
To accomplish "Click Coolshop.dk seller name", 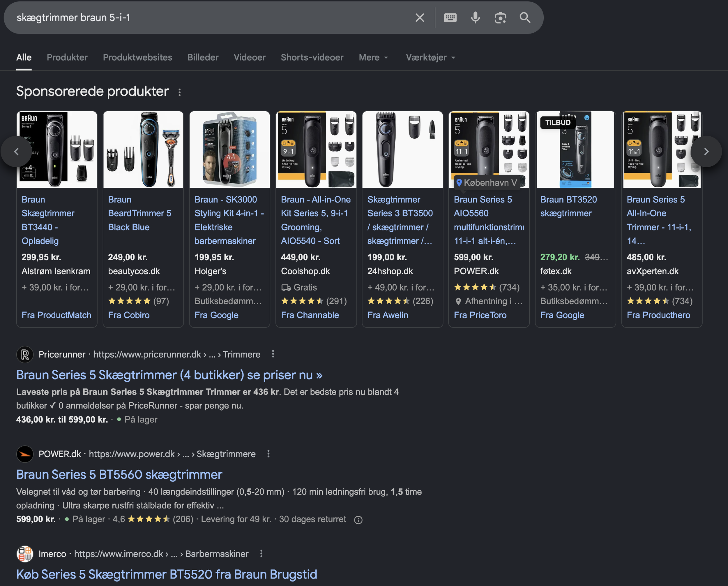I will [305, 271].
